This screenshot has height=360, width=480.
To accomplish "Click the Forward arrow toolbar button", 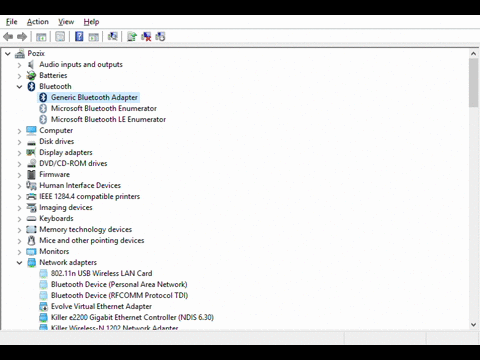I will [x=22, y=37].
